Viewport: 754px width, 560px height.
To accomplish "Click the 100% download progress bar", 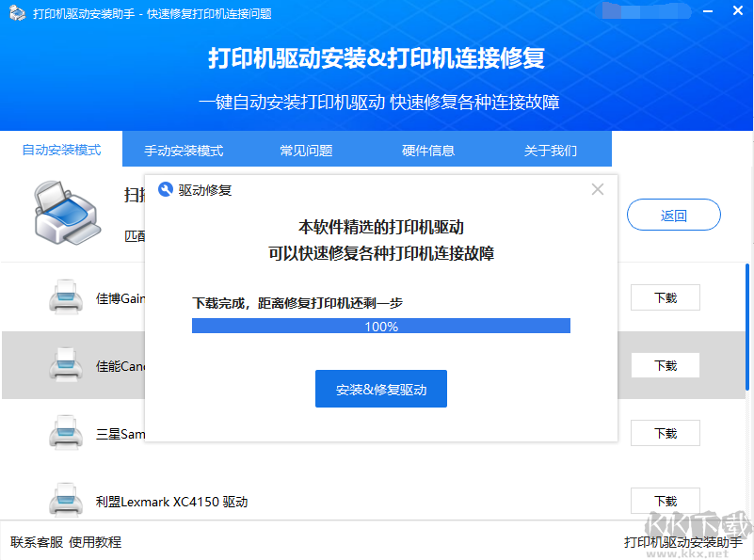I will pos(380,325).
